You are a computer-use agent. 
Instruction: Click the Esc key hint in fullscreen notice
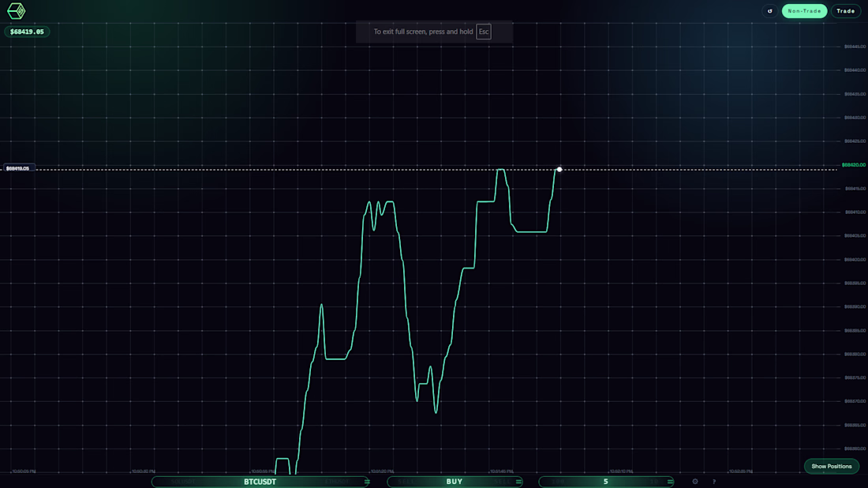click(483, 32)
